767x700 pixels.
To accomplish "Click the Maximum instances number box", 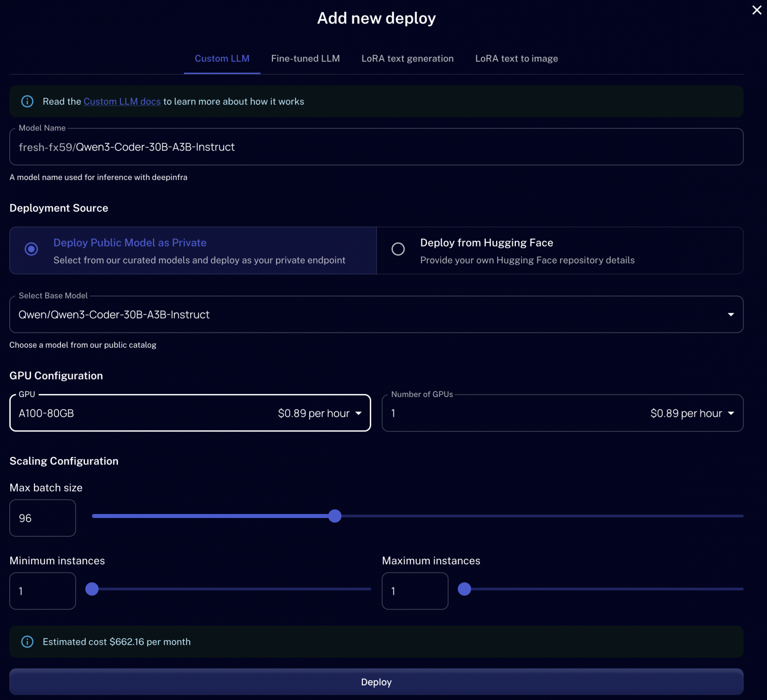I will 415,591.
